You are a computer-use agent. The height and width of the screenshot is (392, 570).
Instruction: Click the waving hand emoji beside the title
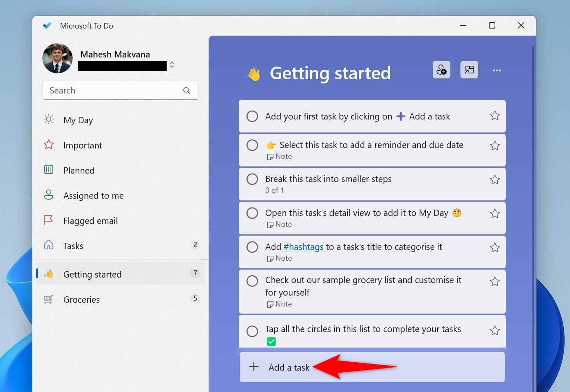(253, 74)
